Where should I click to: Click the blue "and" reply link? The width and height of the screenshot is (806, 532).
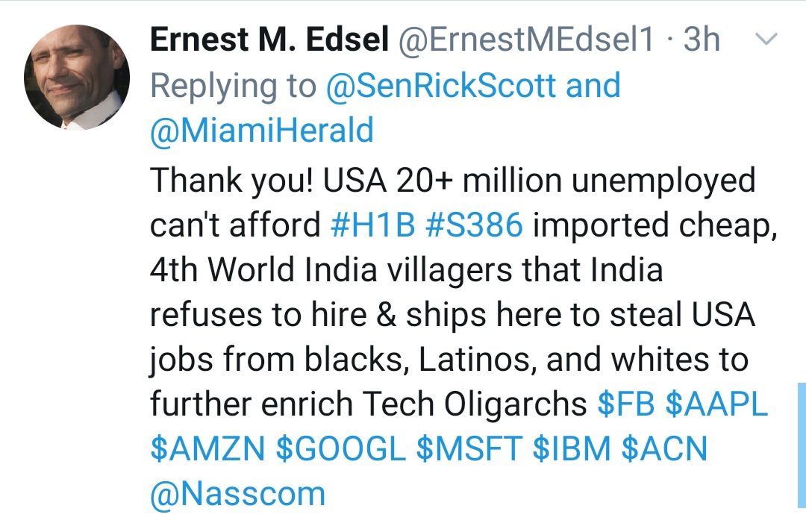point(593,86)
